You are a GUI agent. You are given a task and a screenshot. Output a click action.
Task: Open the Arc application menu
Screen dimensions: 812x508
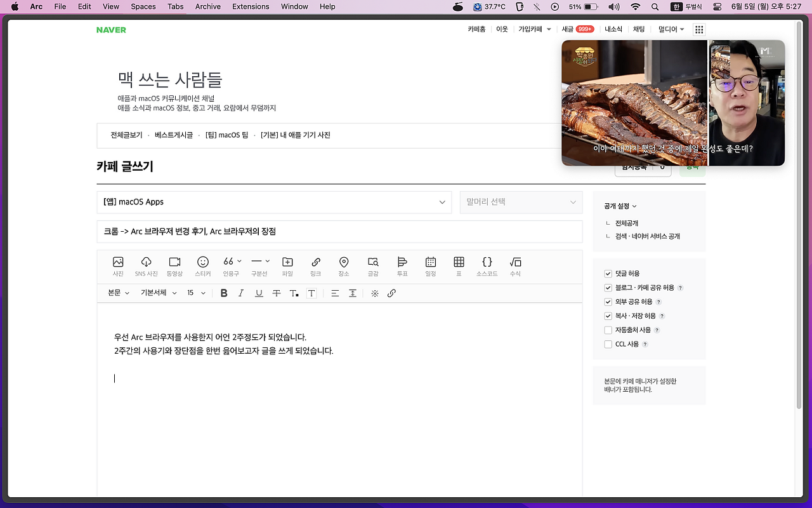click(x=36, y=6)
